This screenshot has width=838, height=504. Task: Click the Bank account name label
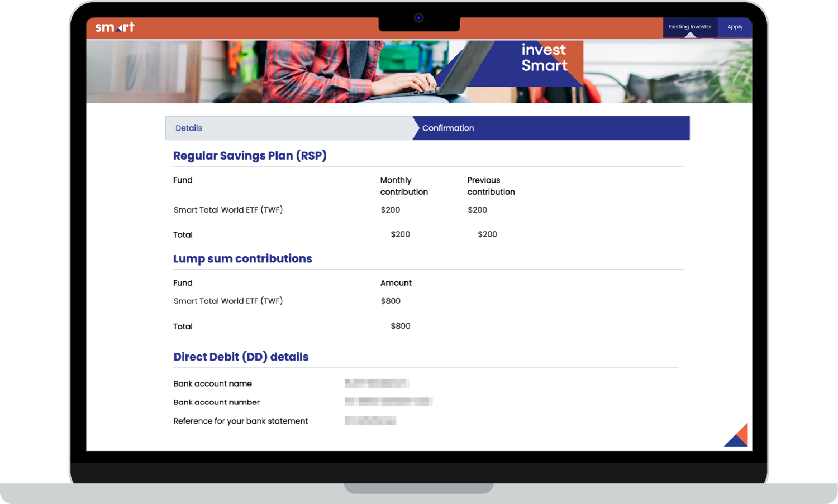(212, 383)
